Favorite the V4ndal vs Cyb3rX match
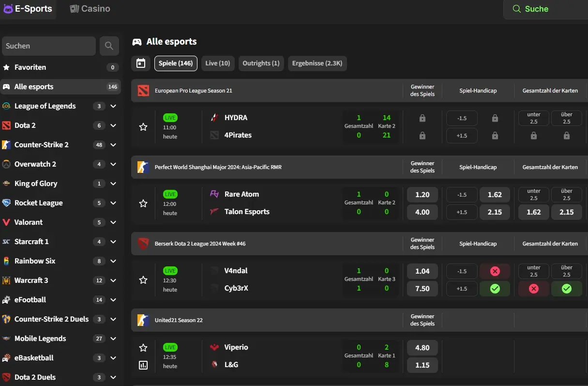Screen dimensions: 588x386 (143, 280)
